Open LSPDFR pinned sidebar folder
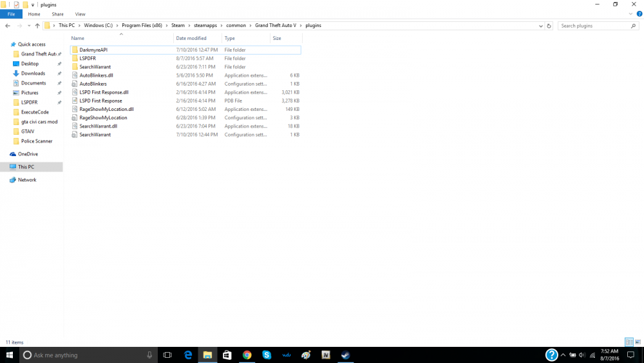This screenshot has height=363, width=644. [29, 103]
